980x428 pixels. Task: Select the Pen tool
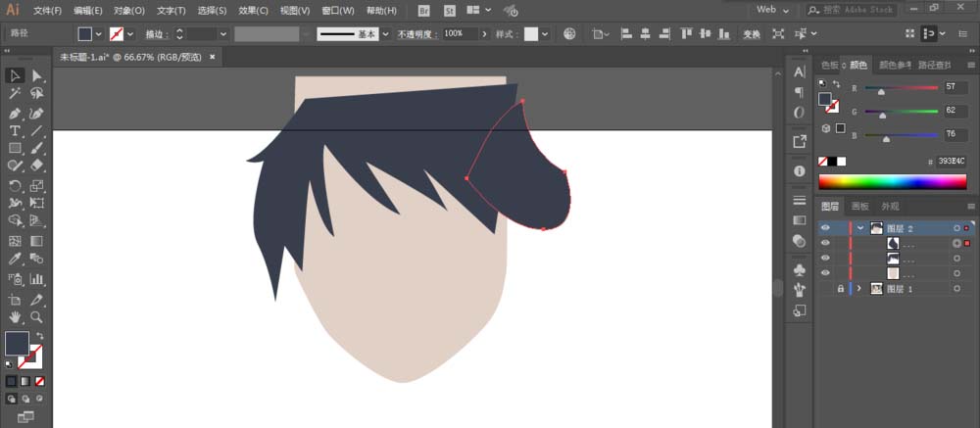(15, 114)
